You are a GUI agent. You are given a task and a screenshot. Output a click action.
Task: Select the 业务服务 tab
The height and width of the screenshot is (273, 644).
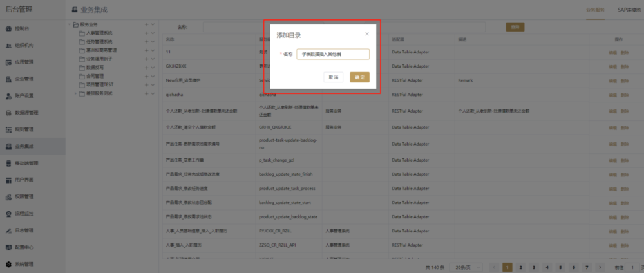(594, 10)
